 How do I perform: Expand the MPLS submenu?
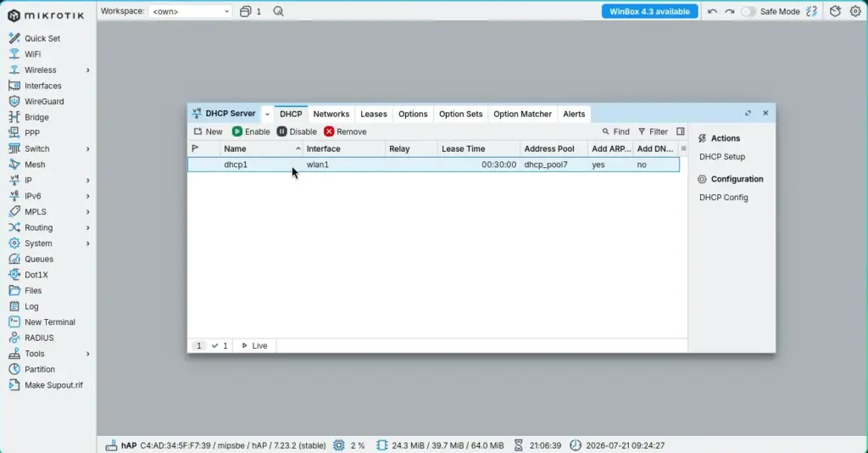tap(87, 212)
